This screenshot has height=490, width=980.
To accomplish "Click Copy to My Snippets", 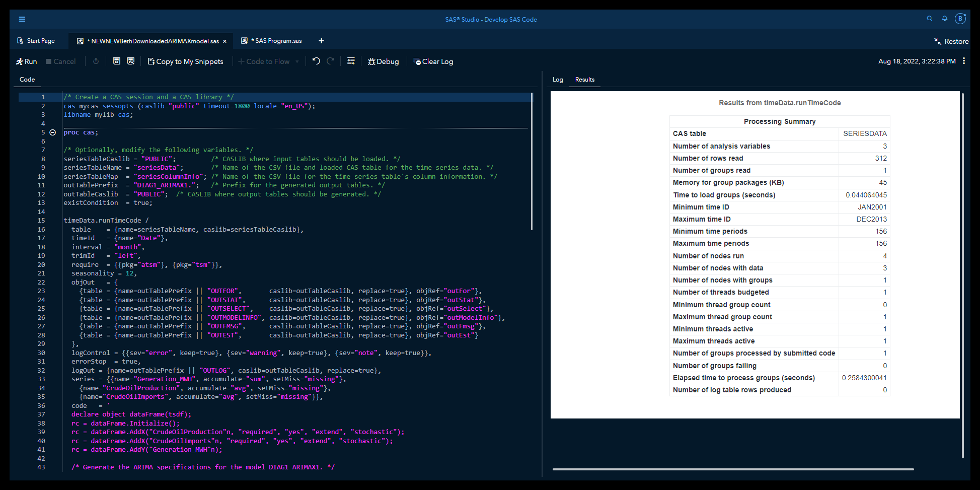I will tap(185, 61).
